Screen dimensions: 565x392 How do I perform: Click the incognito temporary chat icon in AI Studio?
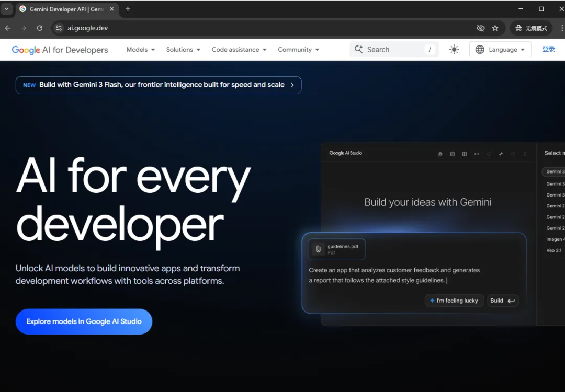[440, 154]
